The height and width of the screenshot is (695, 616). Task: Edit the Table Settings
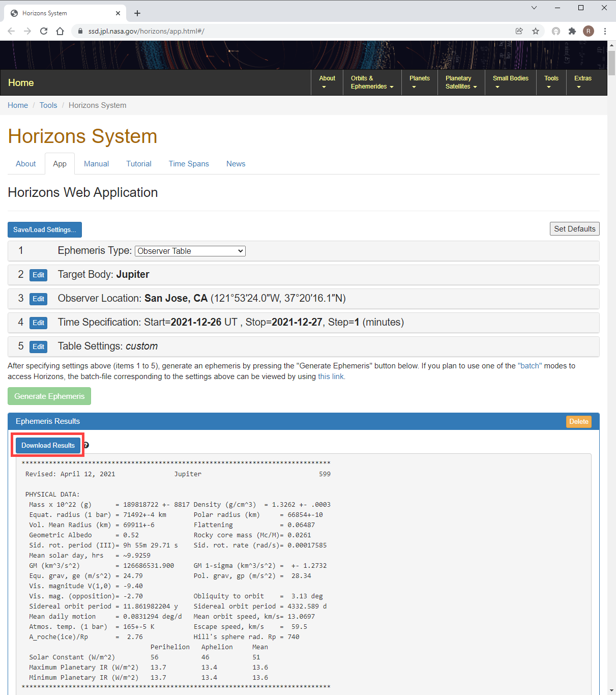click(39, 346)
